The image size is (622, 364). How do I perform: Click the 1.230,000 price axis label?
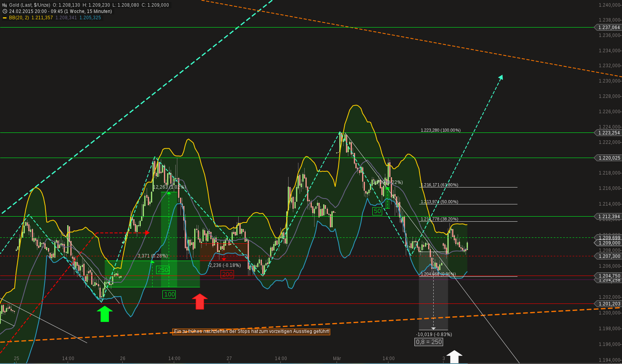click(x=609, y=81)
